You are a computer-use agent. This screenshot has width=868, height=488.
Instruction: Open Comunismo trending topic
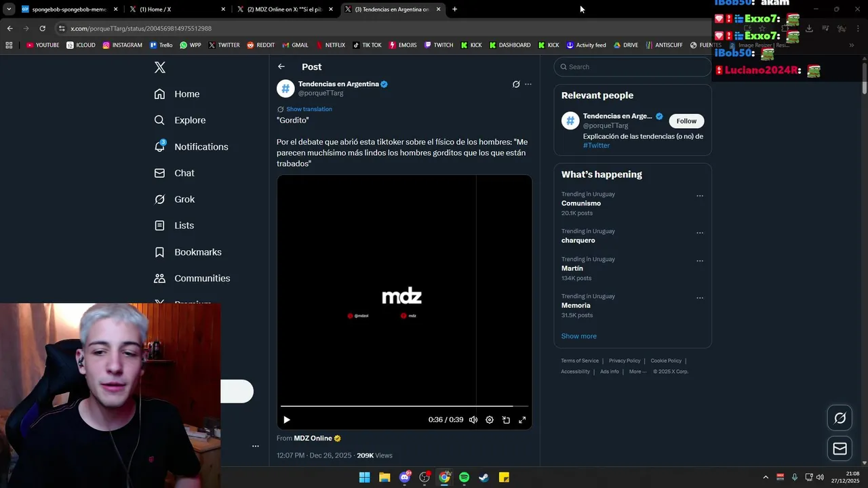[x=581, y=203]
